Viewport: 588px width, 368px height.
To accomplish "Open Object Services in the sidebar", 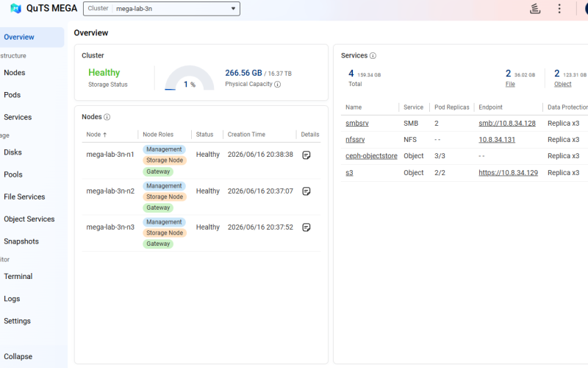I will pyautogui.click(x=29, y=219).
